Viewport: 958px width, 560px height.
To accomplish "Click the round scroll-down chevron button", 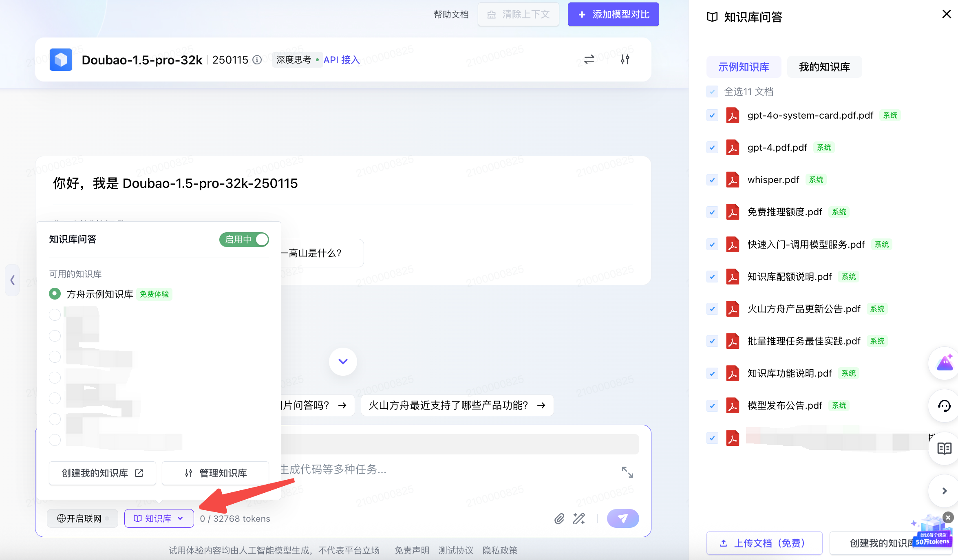I will tap(343, 362).
